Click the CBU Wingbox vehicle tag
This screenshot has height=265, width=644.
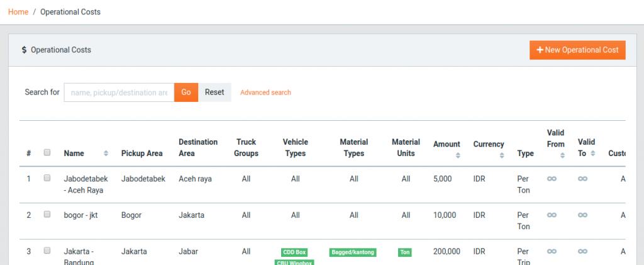(294, 262)
